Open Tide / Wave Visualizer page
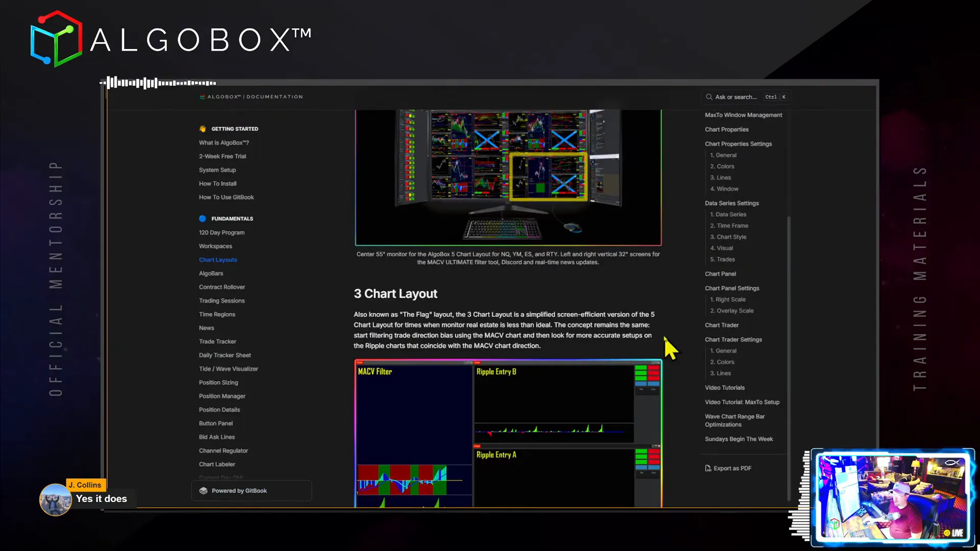 229,369
